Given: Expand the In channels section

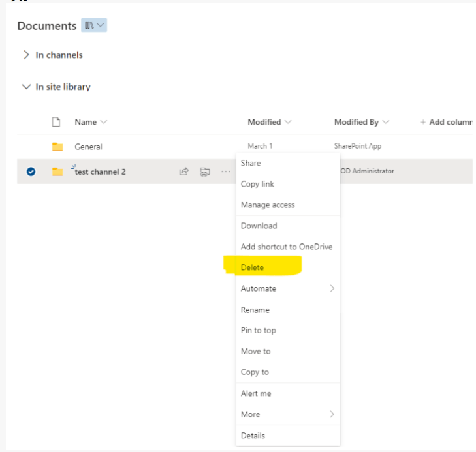Looking at the screenshot, I should [26, 55].
